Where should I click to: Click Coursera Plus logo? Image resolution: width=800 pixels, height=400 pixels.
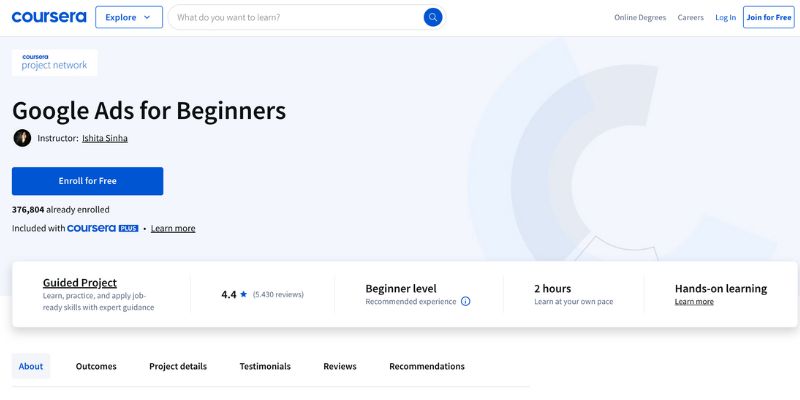coord(103,228)
